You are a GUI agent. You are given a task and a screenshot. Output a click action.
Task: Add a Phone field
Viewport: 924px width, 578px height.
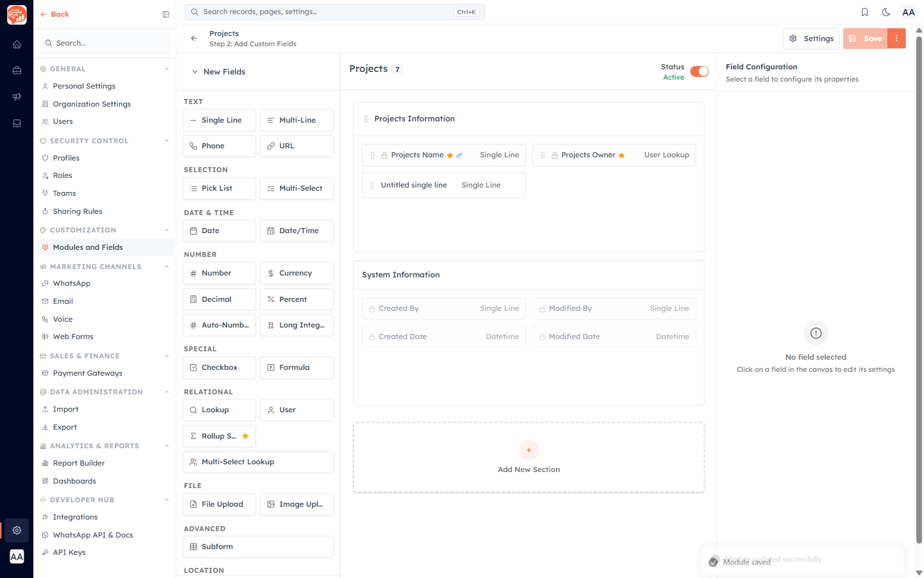click(x=219, y=146)
